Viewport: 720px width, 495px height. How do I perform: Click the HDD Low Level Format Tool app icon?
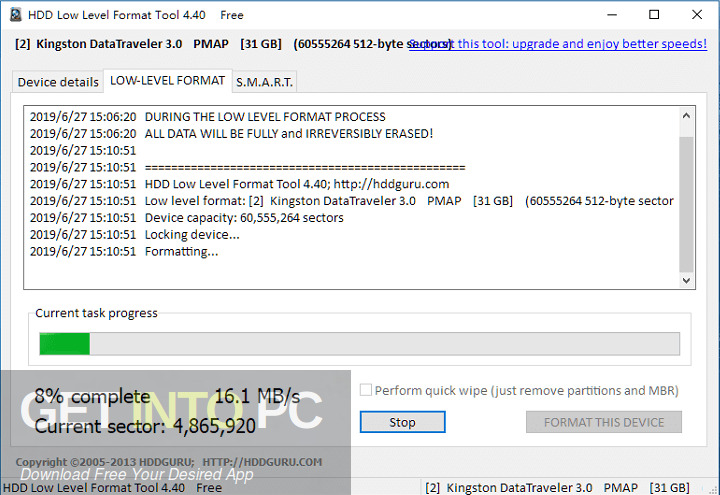pyautogui.click(x=16, y=15)
